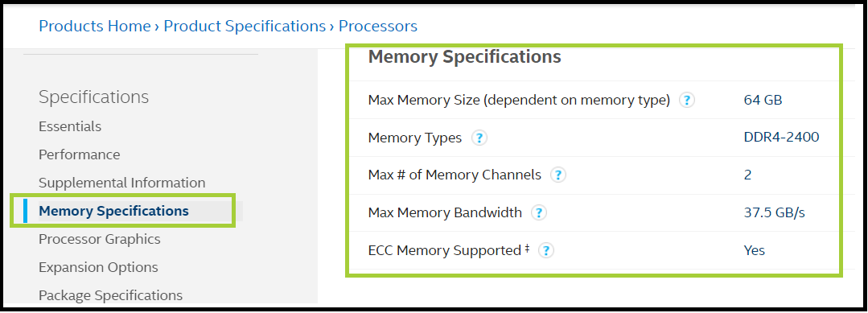Jump to Performance section in sidebar
This screenshot has height=313, width=868.
tap(79, 154)
